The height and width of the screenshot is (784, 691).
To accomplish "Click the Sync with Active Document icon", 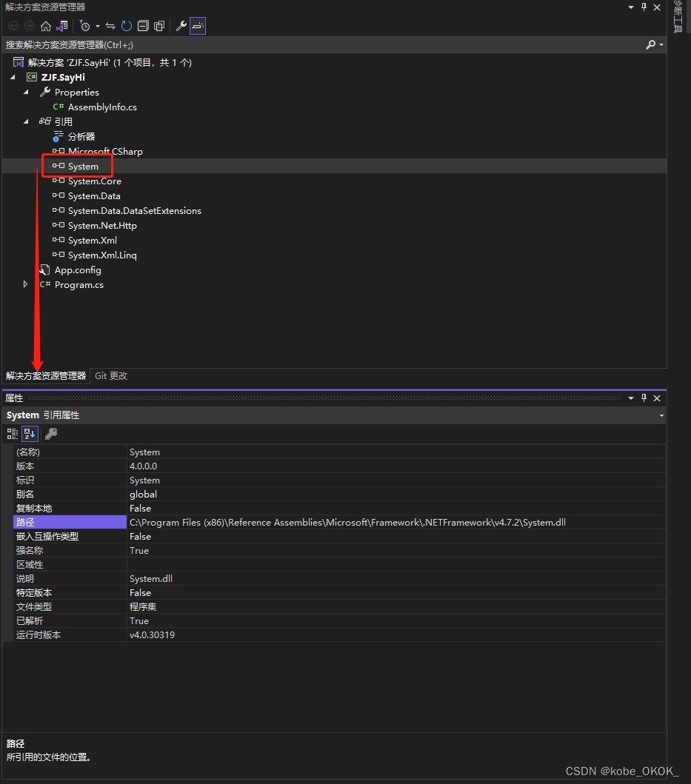I will [x=110, y=26].
